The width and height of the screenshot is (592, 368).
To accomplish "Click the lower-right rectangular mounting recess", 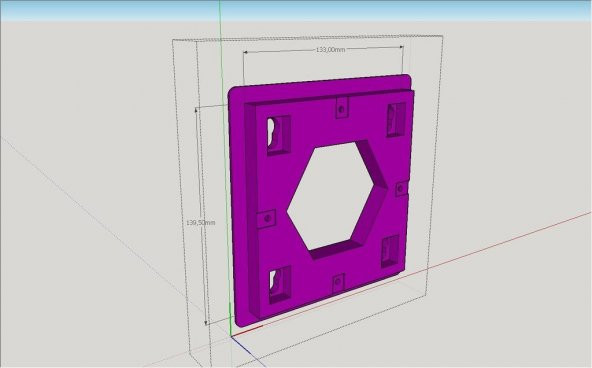I will pyautogui.click(x=390, y=251).
